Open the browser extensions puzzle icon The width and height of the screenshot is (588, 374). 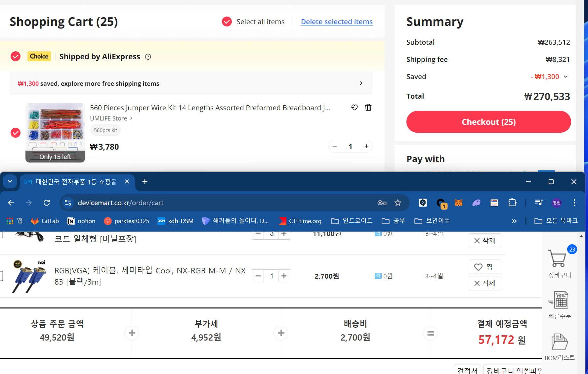[512, 203]
